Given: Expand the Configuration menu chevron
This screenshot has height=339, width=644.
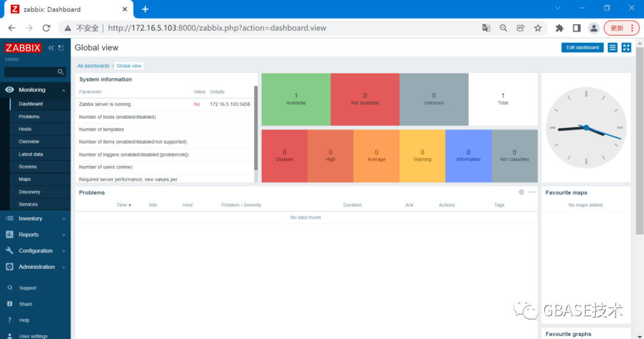Looking at the screenshot, I should point(64,251).
